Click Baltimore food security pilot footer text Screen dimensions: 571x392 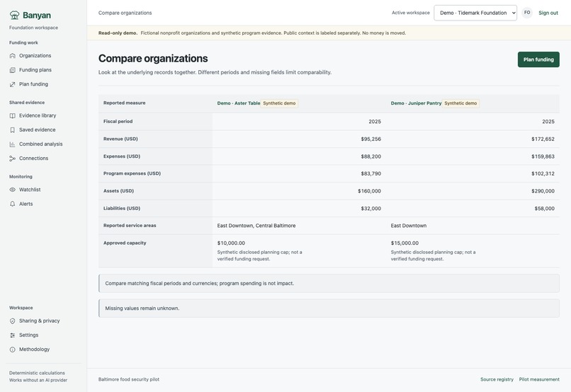pos(128,379)
